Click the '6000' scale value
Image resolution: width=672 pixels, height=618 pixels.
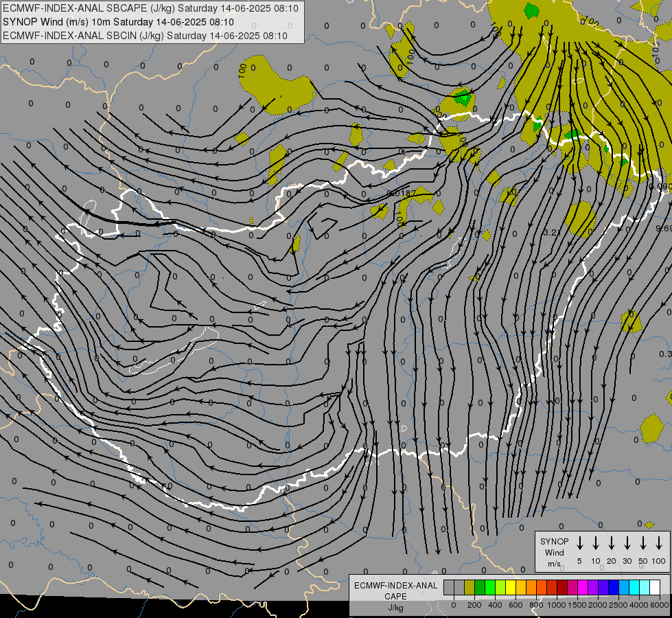(660, 605)
